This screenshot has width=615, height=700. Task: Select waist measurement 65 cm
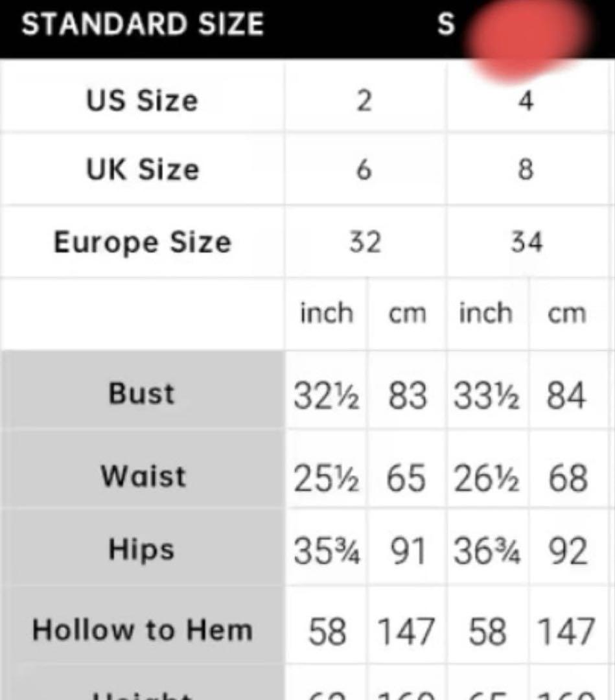click(406, 479)
